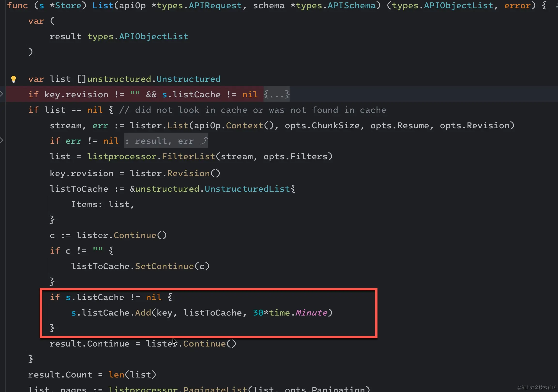Click the APISchema parameter type
This screenshot has width=558, height=392.
351,6
